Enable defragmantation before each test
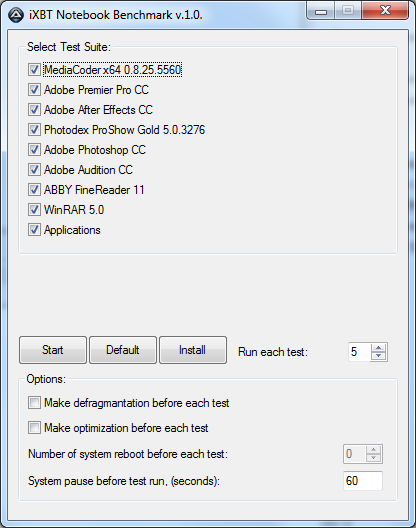This screenshot has height=528, width=416. pyautogui.click(x=34, y=403)
